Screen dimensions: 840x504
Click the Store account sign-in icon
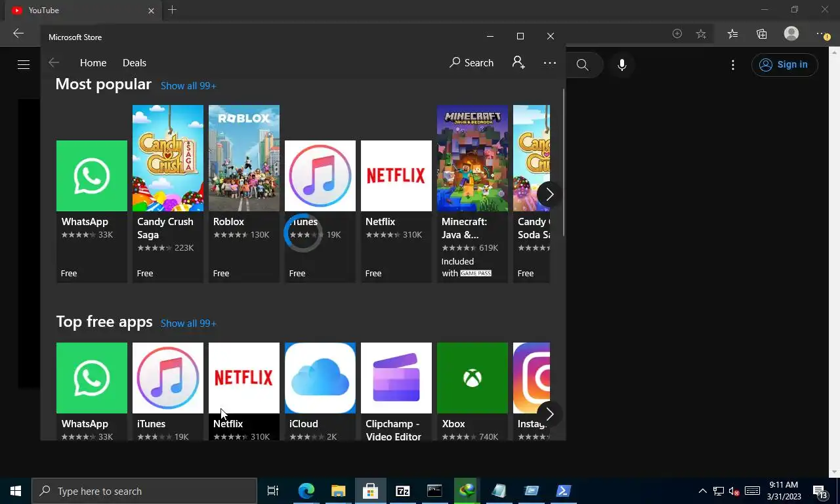click(518, 63)
